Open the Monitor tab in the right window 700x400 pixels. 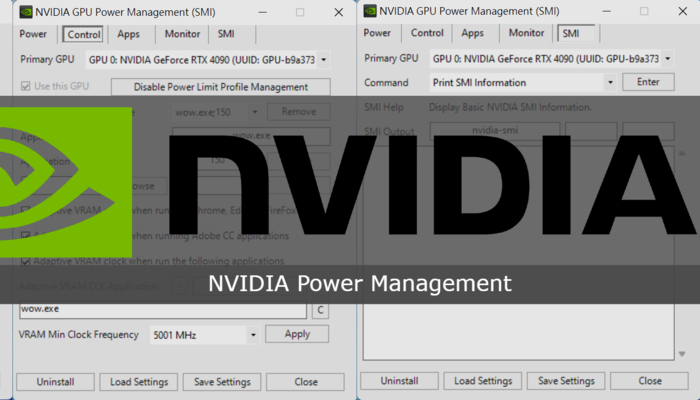[526, 33]
